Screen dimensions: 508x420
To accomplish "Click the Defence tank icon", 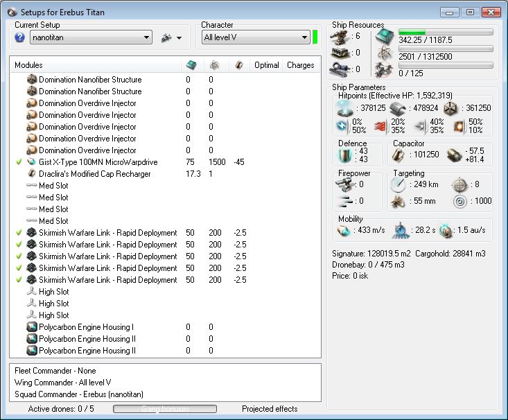I will pos(344,155).
